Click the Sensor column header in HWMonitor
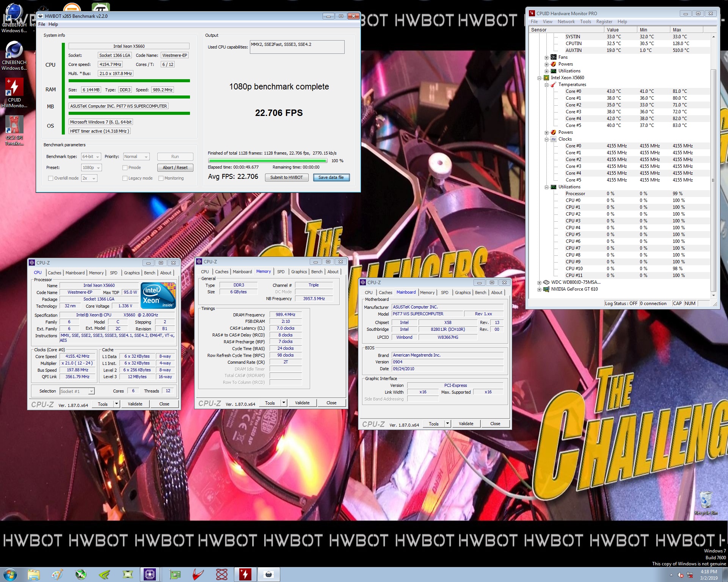728x582 pixels. tap(566, 30)
